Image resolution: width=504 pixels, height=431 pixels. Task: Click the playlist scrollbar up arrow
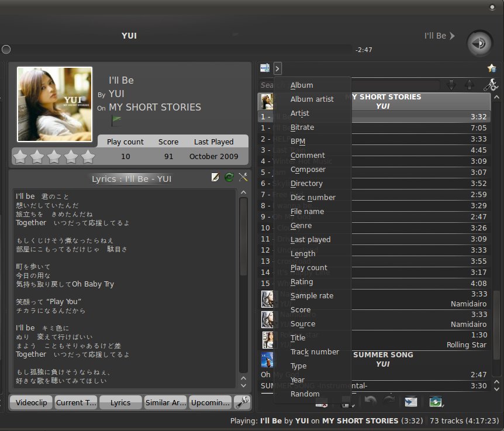click(496, 96)
